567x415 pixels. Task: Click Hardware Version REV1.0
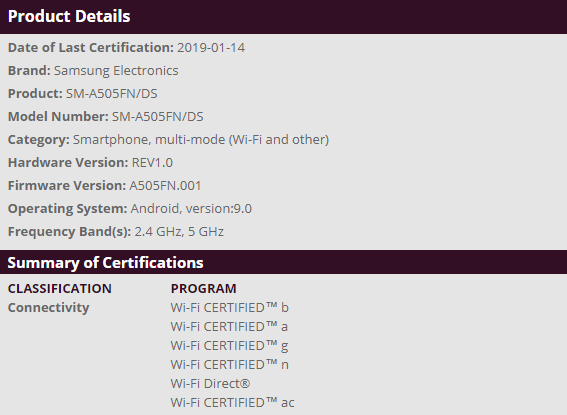[x=152, y=163]
